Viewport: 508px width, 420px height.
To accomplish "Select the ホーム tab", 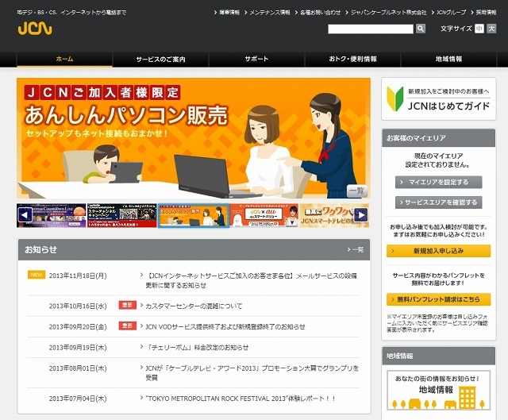I will click(x=64, y=59).
